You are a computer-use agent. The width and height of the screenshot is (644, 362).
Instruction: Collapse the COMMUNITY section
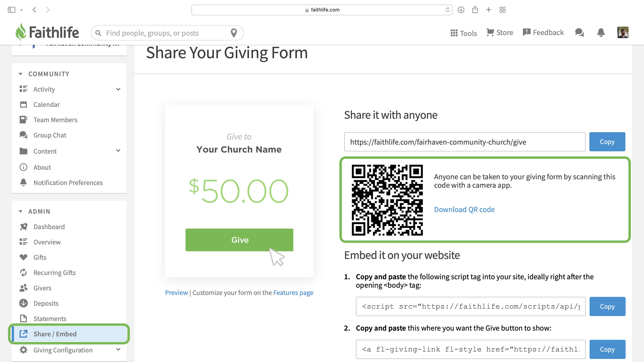(x=21, y=74)
